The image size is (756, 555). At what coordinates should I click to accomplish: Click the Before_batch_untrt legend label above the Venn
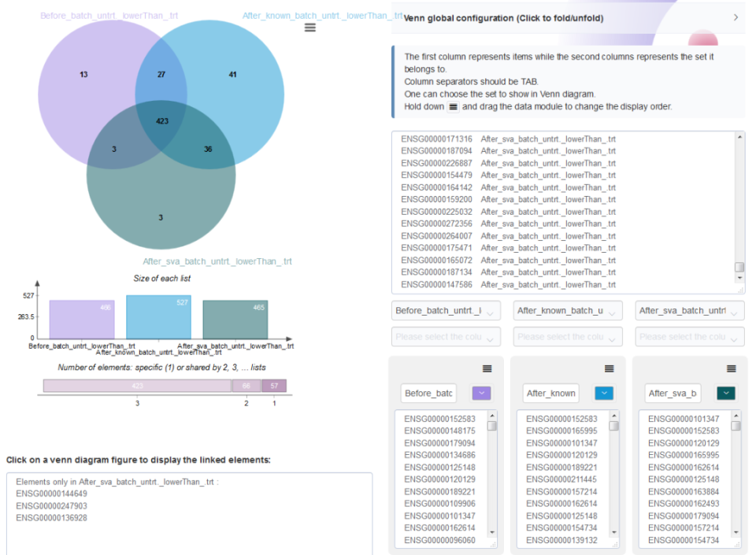(x=109, y=16)
